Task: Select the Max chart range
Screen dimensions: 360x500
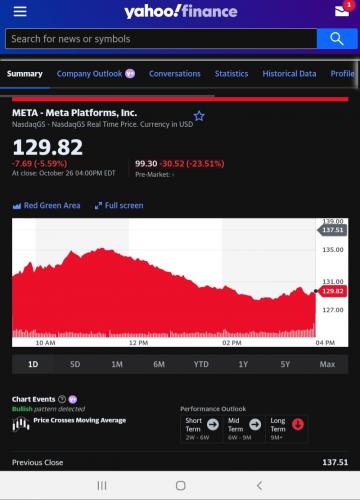Action: pyautogui.click(x=327, y=364)
